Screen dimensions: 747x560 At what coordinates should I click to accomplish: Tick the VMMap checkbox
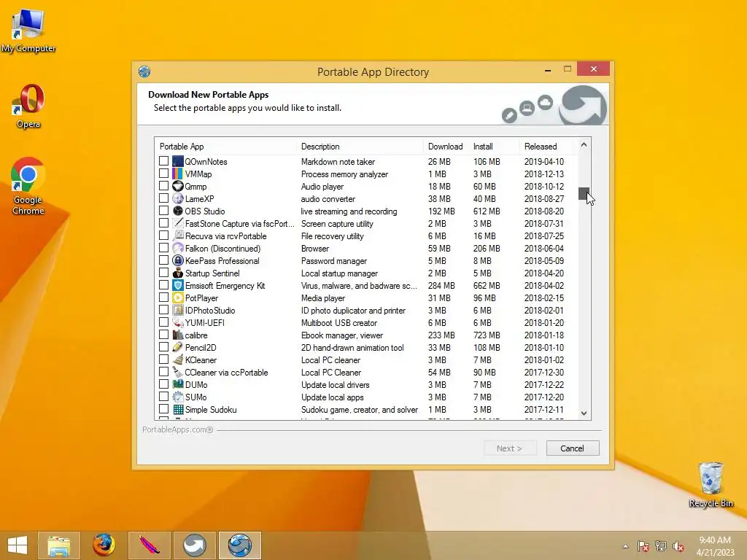click(x=164, y=174)
